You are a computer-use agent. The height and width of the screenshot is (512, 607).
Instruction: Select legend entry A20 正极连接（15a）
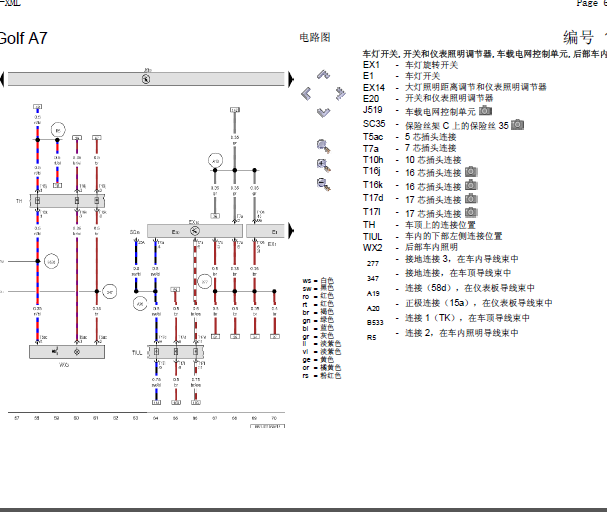[x=459, y=304]
